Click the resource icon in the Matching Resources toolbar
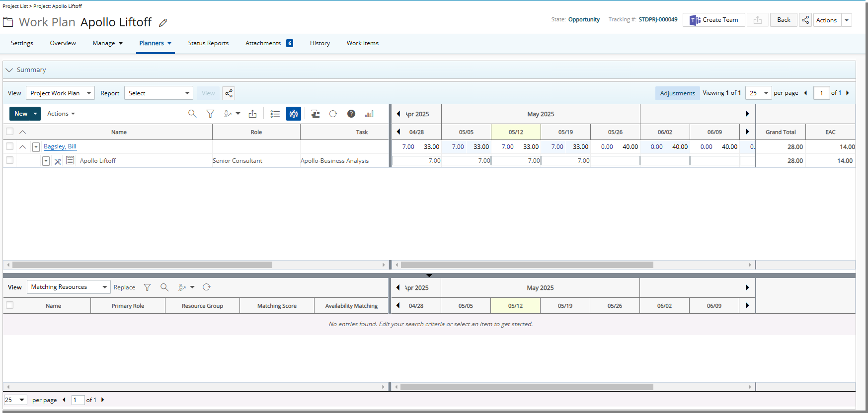 [x=182, y=287]
